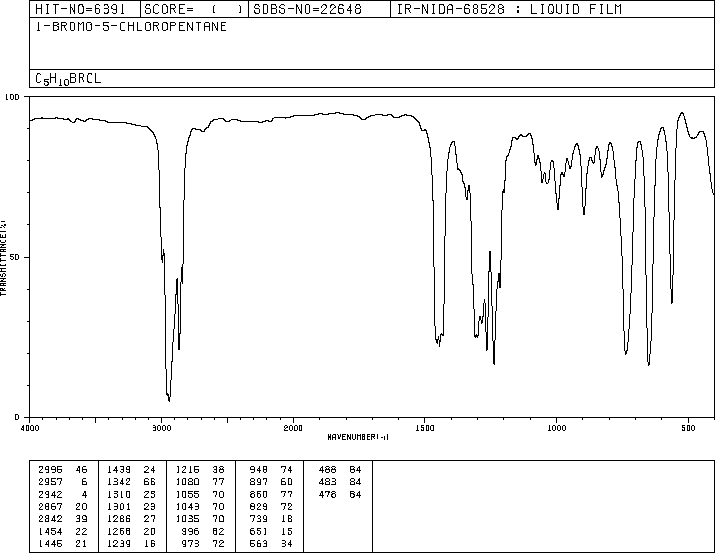
Task: Select peak value 1080 in the table
Action: point(187,482)
